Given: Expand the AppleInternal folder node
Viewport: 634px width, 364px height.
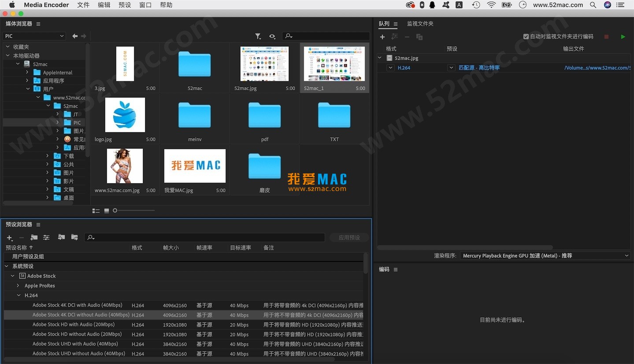Looking at the screenshot, I should coord(27,72).
